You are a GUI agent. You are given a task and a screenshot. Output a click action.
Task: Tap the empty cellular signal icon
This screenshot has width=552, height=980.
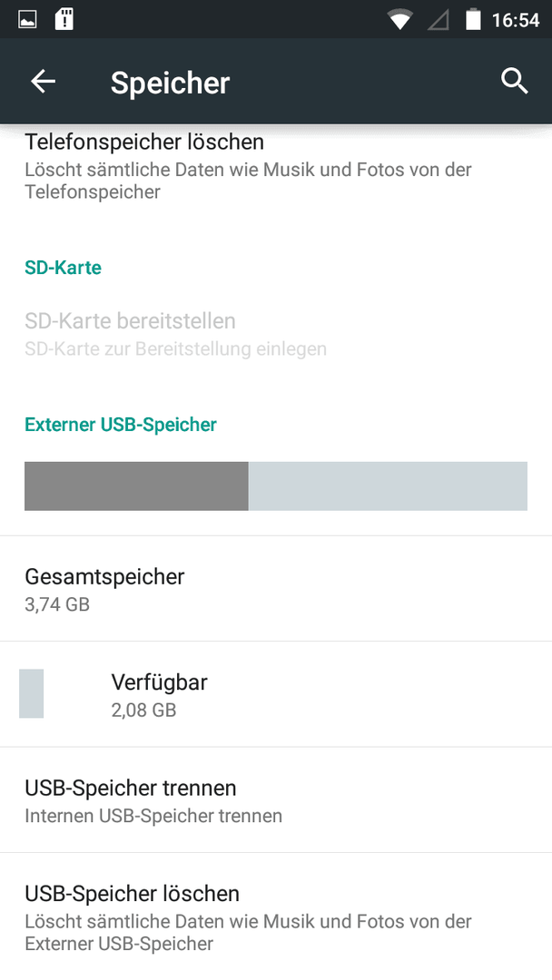click(x=439, y=21)
